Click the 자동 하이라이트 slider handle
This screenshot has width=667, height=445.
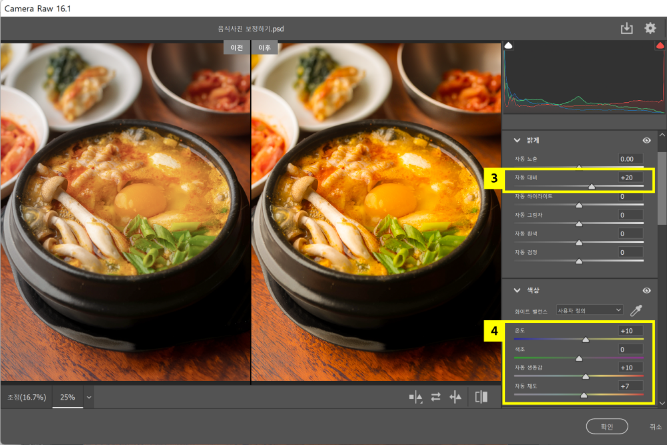(579, 205)
